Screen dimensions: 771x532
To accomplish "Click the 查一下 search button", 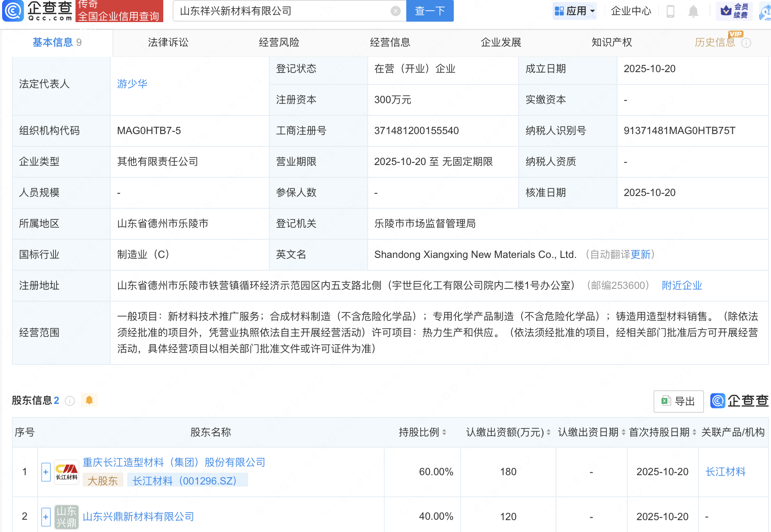I will coord(430,11).
